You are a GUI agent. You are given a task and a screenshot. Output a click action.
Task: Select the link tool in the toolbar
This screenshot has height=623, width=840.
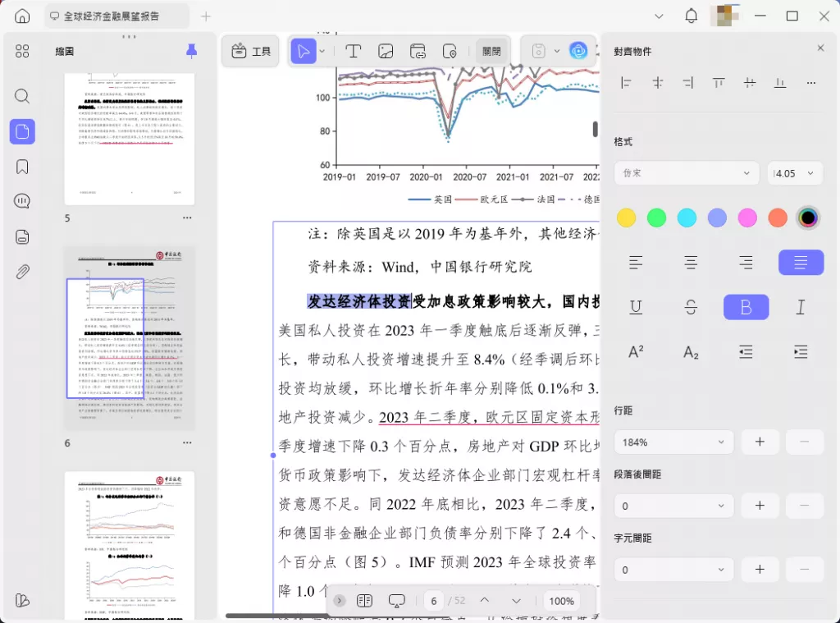pyautogui.click(x=418, y=51)
